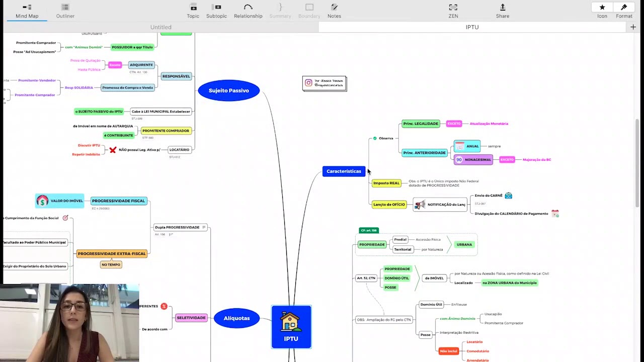Select the Relationship tool
This screenshot has width=644, height=362.
(248, 11)
